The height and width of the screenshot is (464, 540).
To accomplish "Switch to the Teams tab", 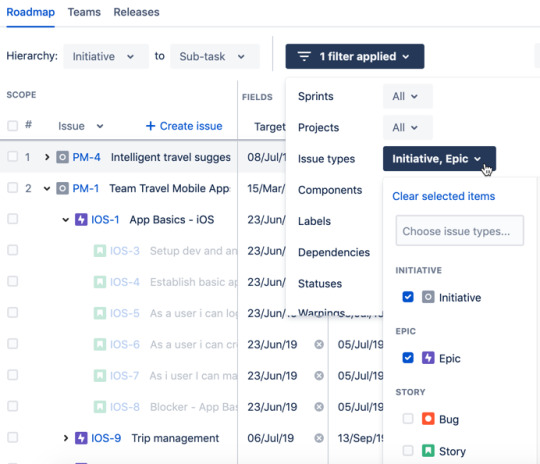I will pyautogui.click(x=84, y=12).
